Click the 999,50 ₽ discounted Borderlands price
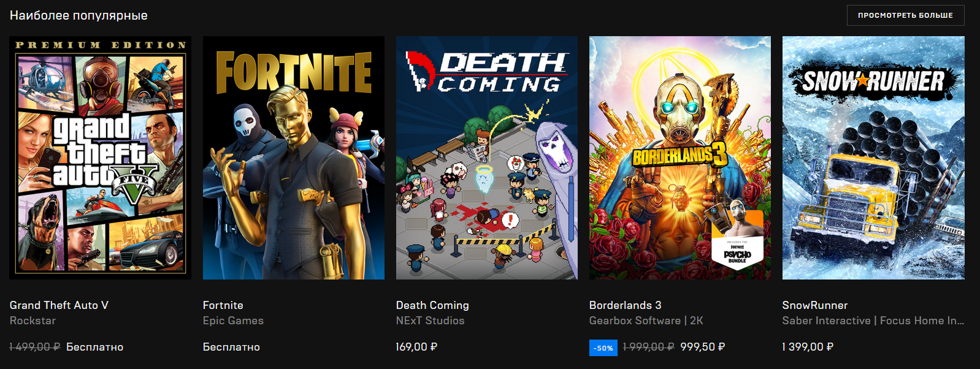Viewport: 980px width, 369px height. point(703,347)
